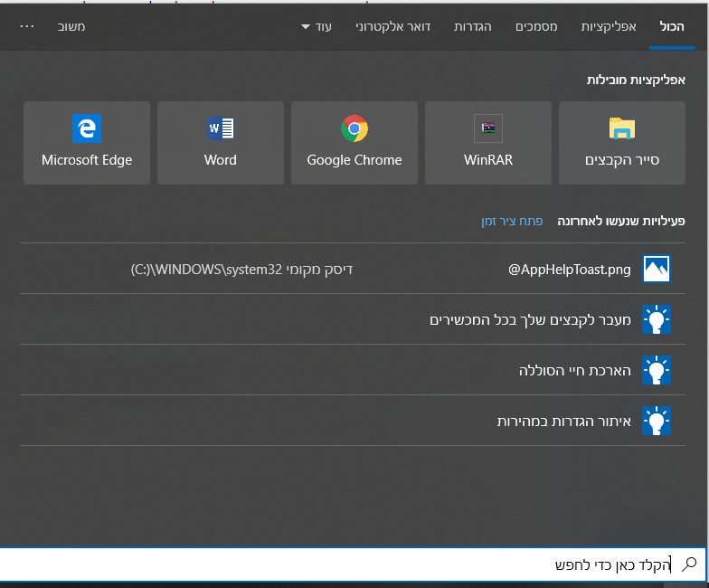Open the פתח ציר זמן timeline link
Viewport: 709px width, 588px height.
tap(512, 221)
